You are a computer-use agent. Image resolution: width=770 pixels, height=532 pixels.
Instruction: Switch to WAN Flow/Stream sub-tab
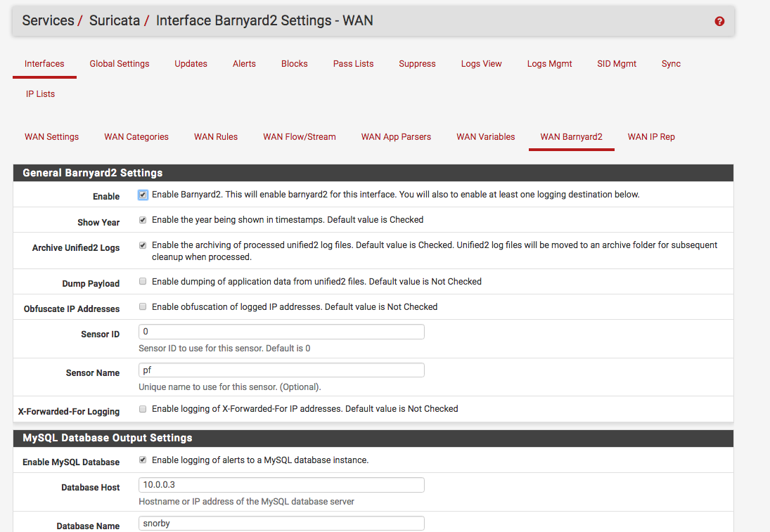300,137
